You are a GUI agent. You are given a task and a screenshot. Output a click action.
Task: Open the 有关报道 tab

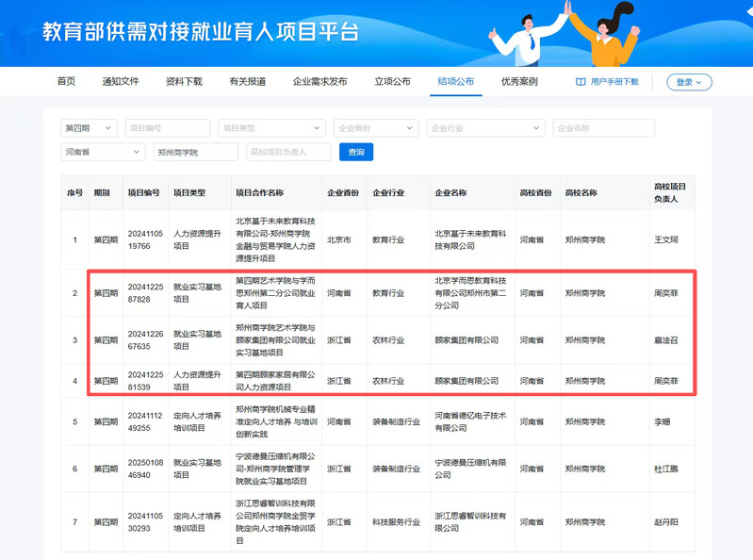pyautogui.click(x=248, y=82)
